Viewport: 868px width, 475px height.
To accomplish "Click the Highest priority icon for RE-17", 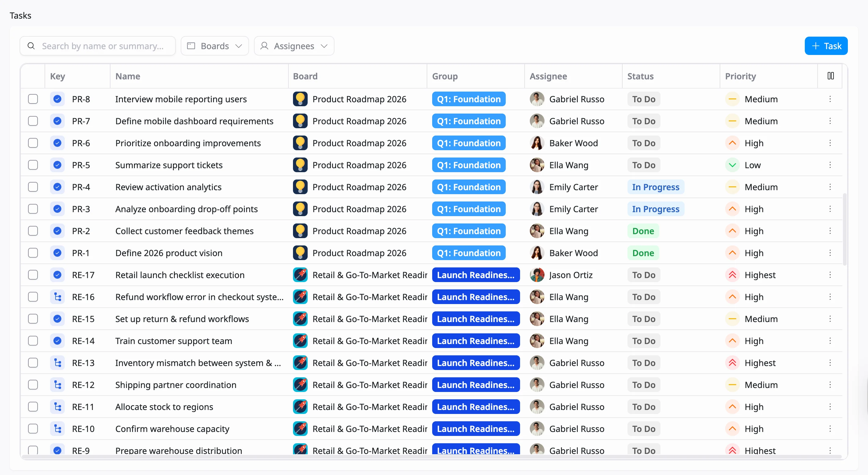I will (732, 275).
